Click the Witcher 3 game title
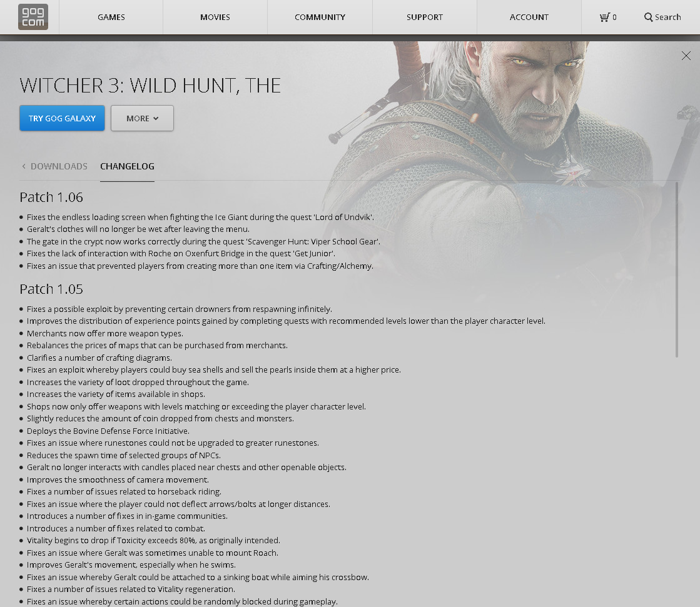 click(150, 85)
